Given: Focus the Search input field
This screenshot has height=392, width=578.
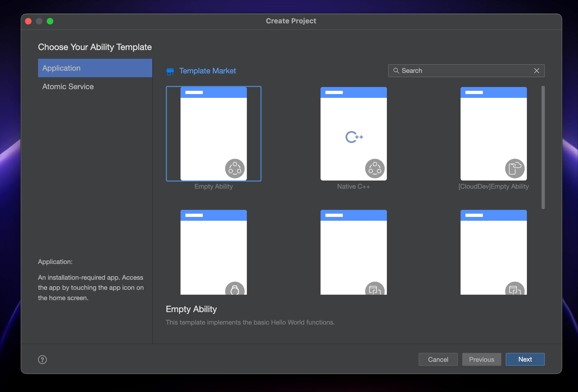Looking at the screenshot, I should point(466,71).
